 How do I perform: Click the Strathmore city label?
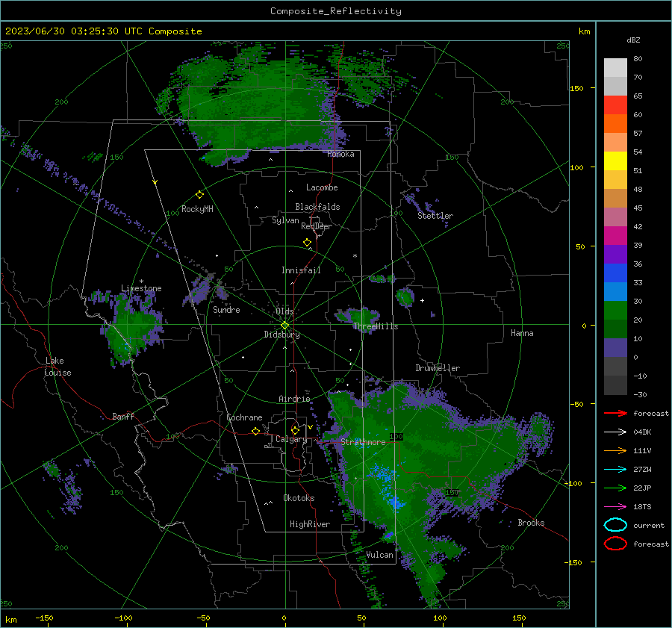coord(363,442)
